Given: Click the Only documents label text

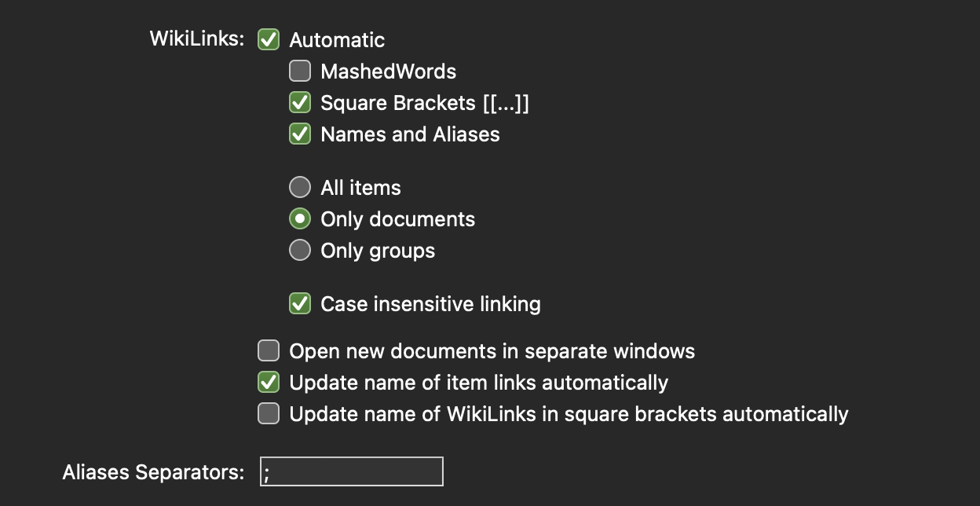Looking at the screenshot, I should [x=397, y=219].
